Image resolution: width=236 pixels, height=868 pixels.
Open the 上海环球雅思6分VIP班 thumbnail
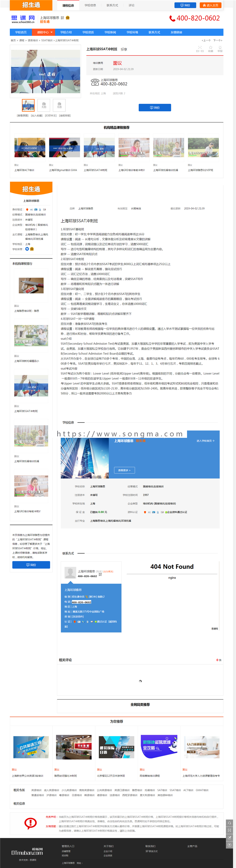click(x=203, y=148)
